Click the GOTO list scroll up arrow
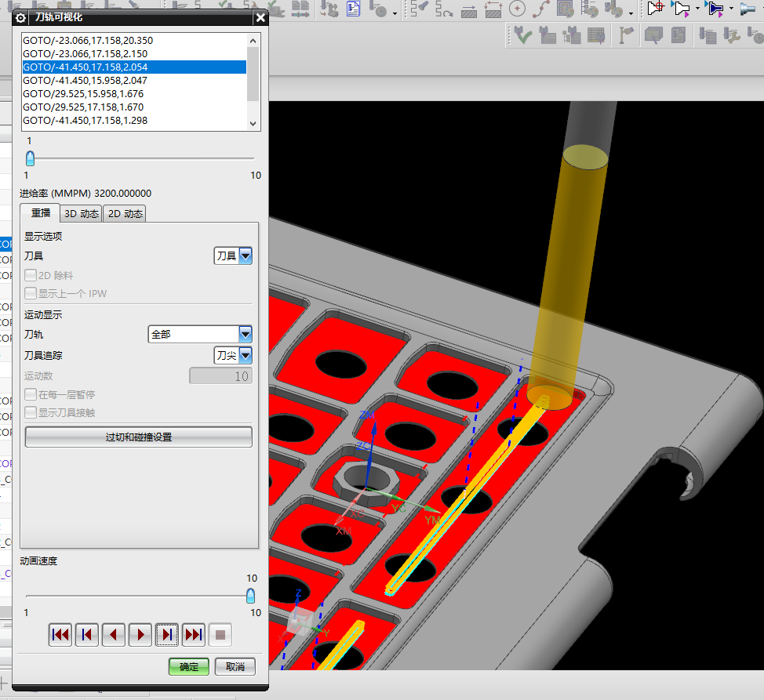 253,41
